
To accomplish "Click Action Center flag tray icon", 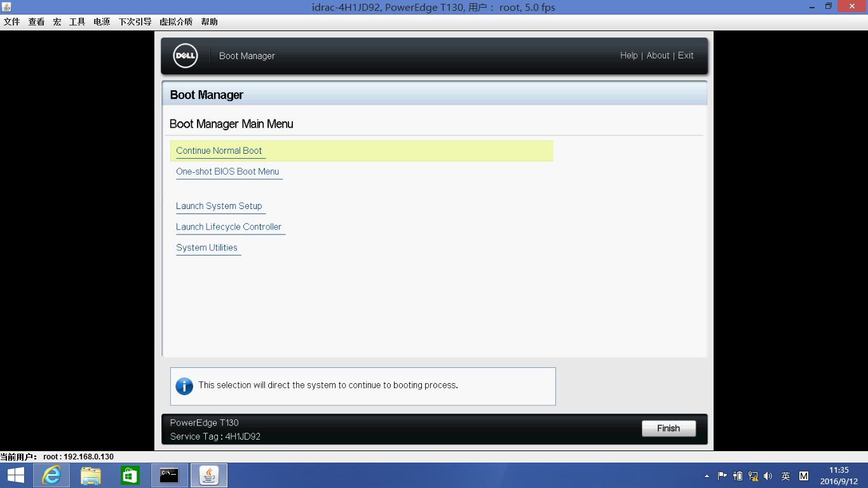I will pyautogui.click(x=722, y=476).
